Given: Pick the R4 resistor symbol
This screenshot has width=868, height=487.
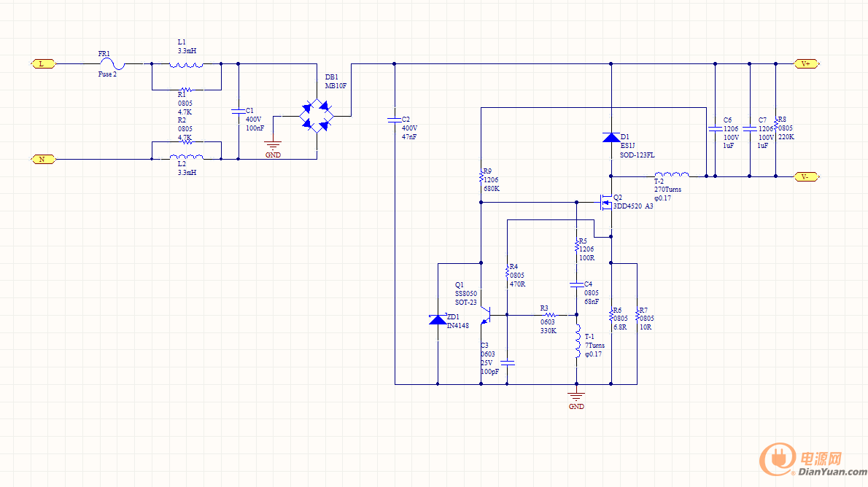Looking at the screenshot, I should 507,272.
